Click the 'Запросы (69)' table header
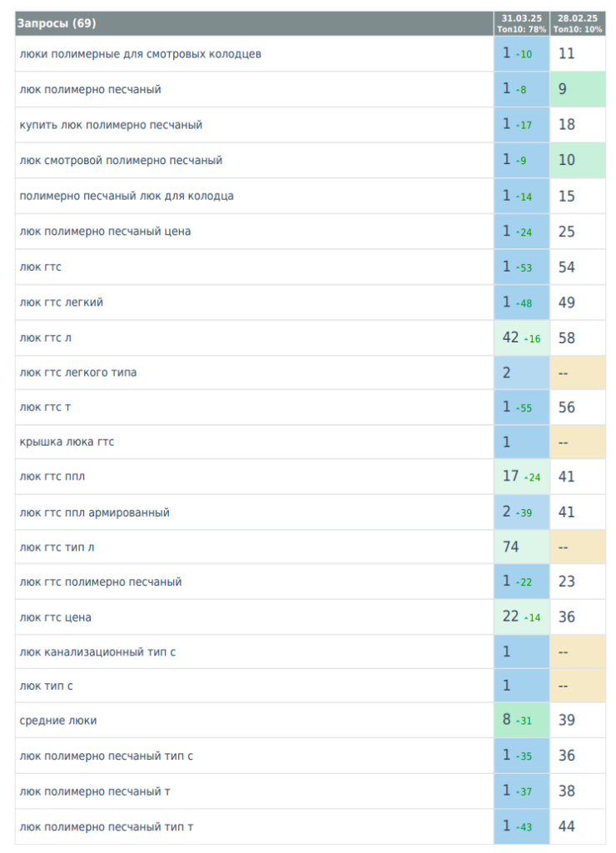The height and width of the screenshot is (853, 616). (57, 23)
